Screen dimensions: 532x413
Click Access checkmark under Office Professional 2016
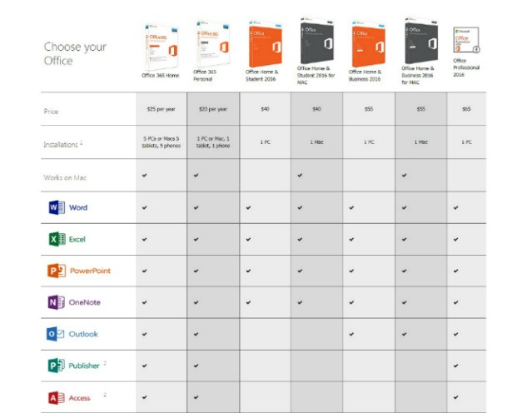(x=455, y=397)
